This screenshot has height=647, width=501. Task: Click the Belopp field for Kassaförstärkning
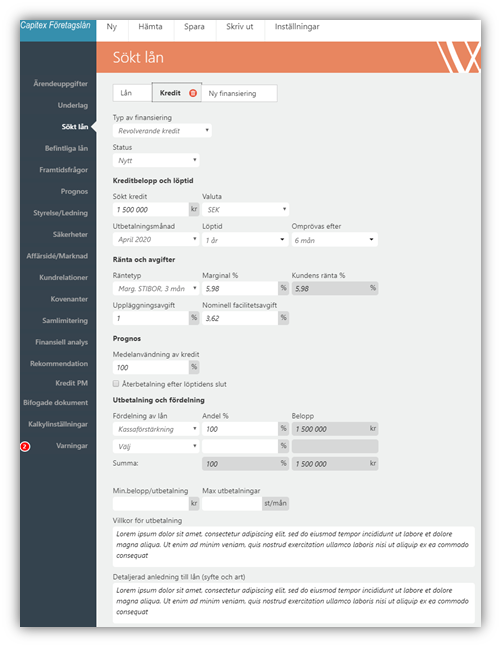pyautogui.click(x=335, y=429)
